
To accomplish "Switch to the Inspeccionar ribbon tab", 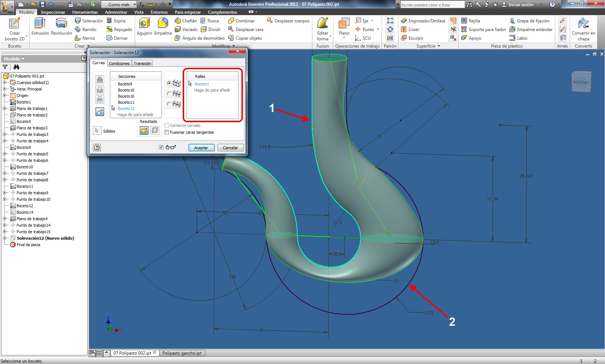I will 53,12.
